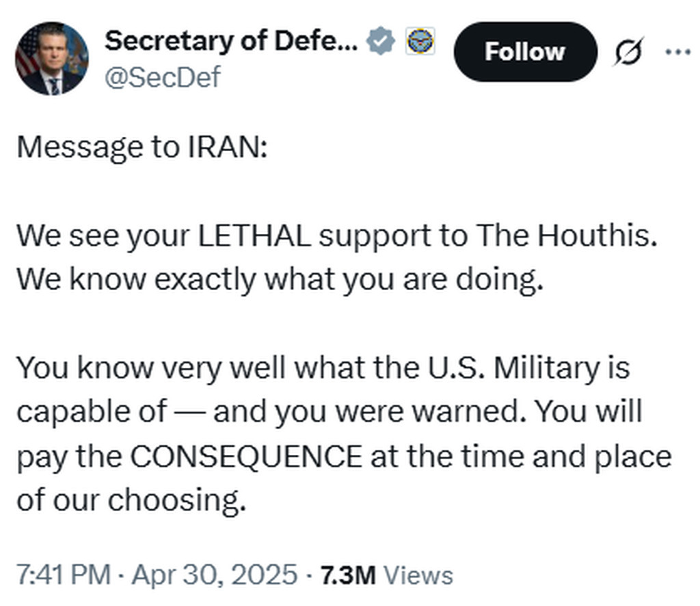The width and height of the screenshot is (700, 606).
Task: Click the "of our choosing." closing line
Action: coord(130,501)
